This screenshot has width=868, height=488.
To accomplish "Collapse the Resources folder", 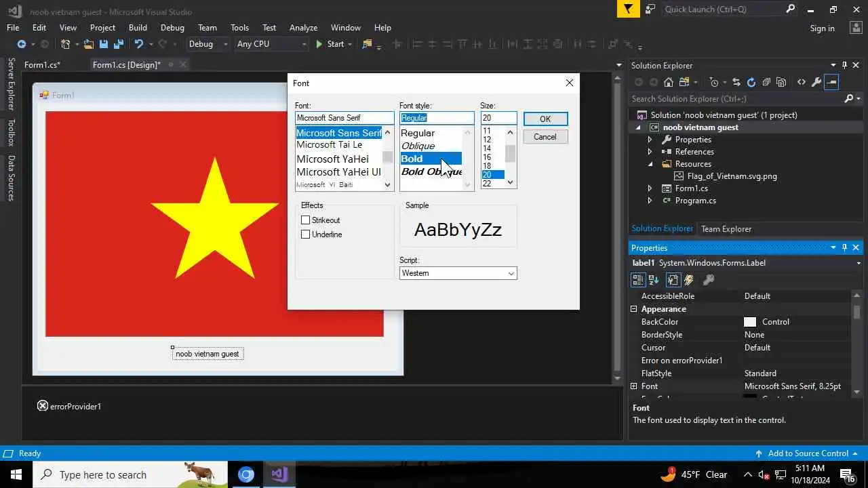I will [650, 164].
